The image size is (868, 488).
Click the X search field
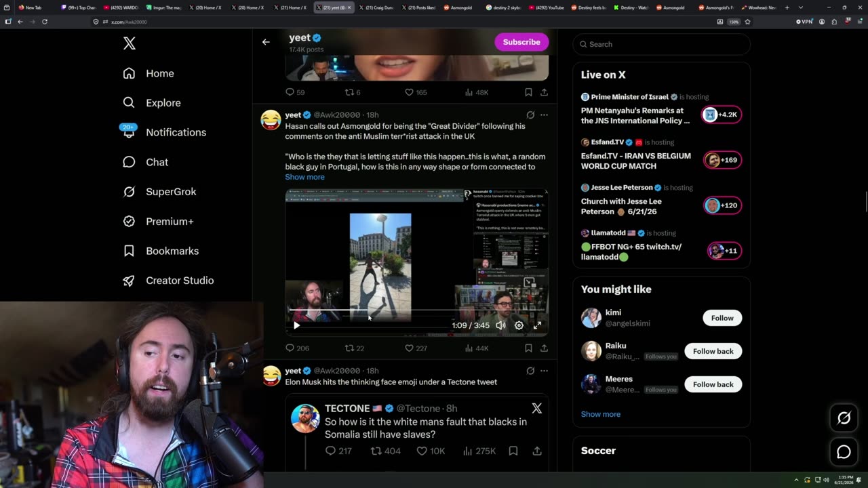click(661, 44)
